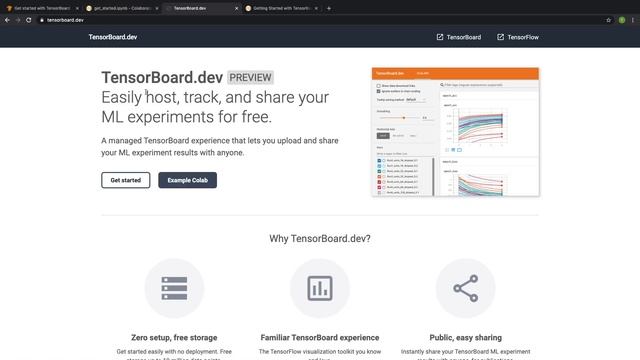
Task: Close the TensorBoard.dev tab
Action: coord(236,8)
